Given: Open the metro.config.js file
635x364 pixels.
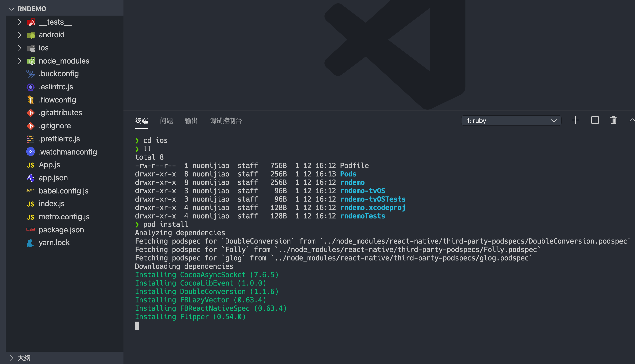Looking at the screenshot, I should pos(64,217).
